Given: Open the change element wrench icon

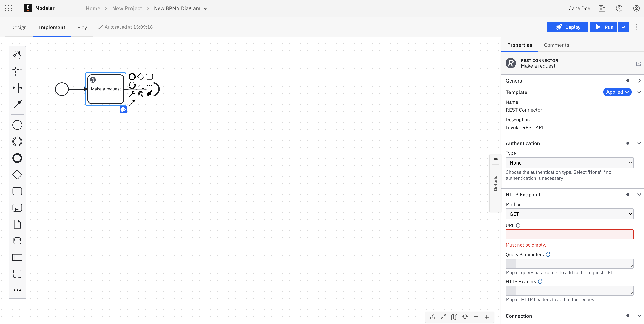Looking at the screenshot, I should tap(132, 94).
